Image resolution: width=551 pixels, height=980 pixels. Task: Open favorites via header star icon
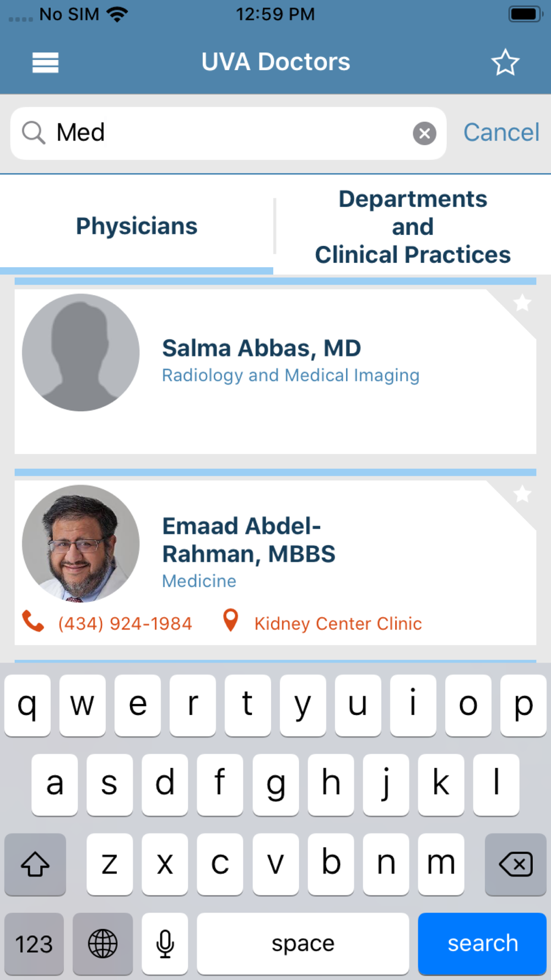[505, 62]
